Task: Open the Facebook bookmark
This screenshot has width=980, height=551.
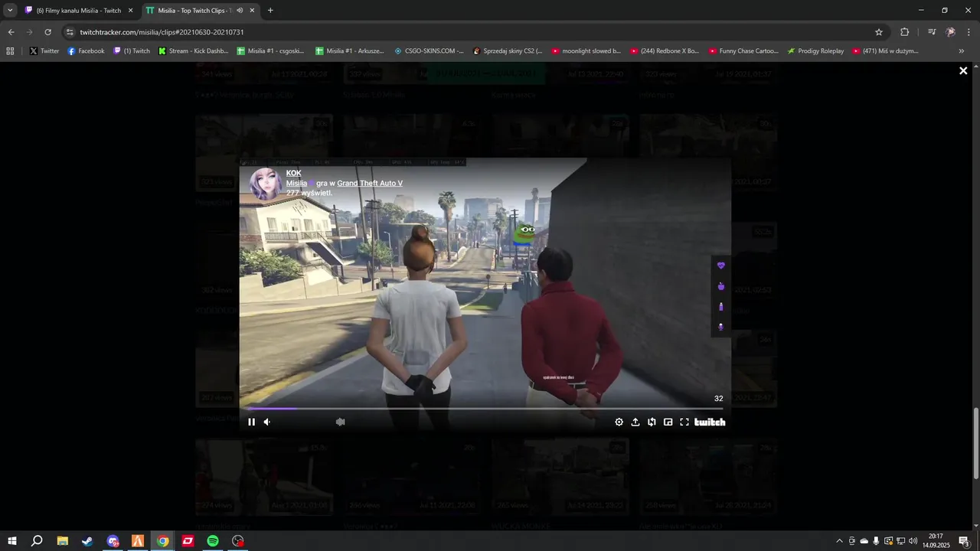Action: coord(86,51)
